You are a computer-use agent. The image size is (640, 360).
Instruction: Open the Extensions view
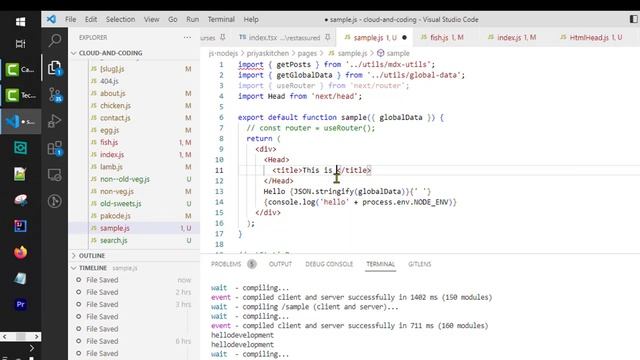pyautogui.click(x=55, y=148)
